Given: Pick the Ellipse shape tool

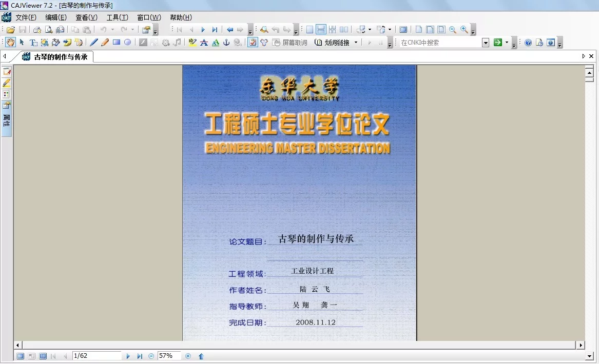Looking at the screenshot, I should (128, 43).
